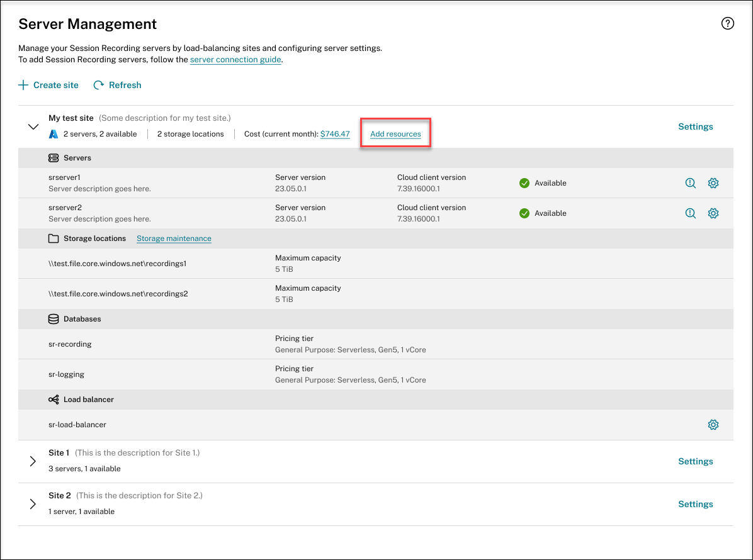
Task: Open Settings for Site 2
Action: click(695, 504)
